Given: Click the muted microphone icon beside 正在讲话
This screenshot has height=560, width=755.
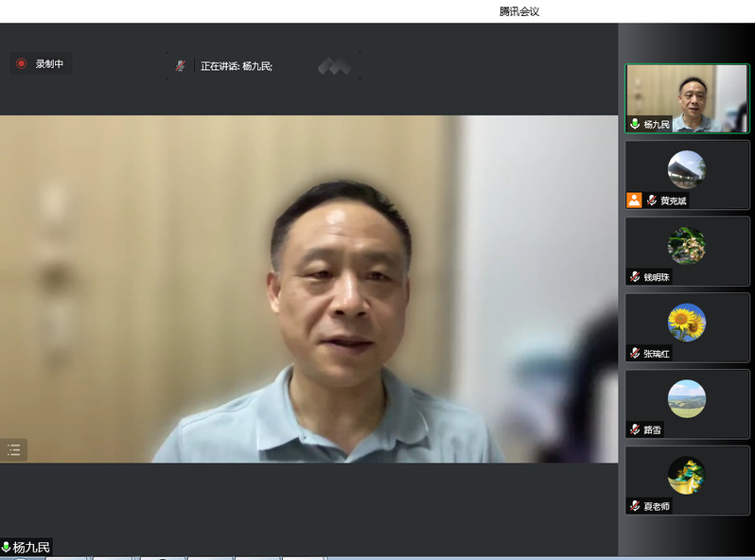Looking at the screenshot, I should pos(180,66).
